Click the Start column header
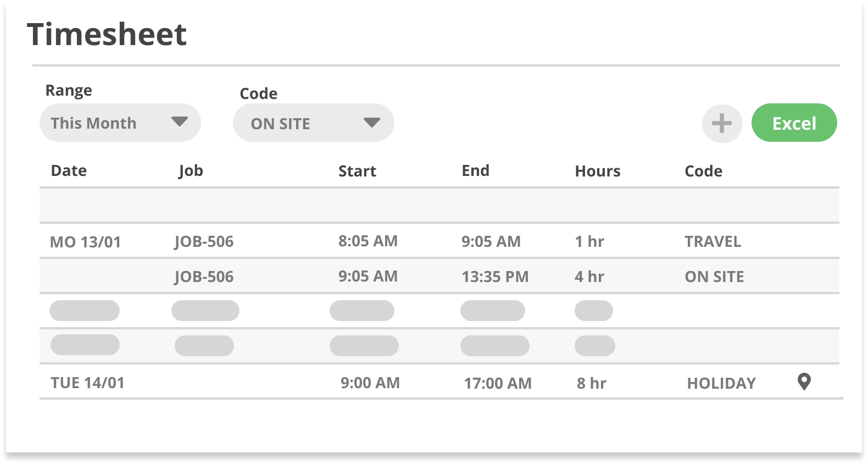868x464 pixels. pos(357,171)
